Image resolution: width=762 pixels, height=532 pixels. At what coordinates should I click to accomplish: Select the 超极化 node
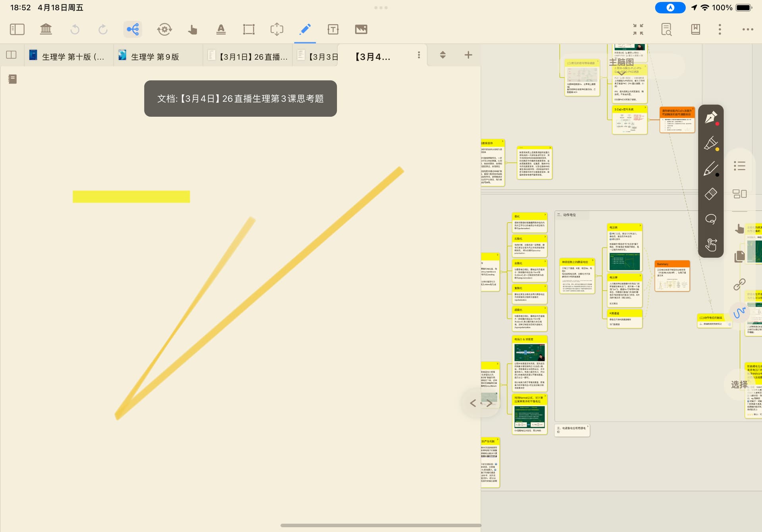[x=530, y=319]
